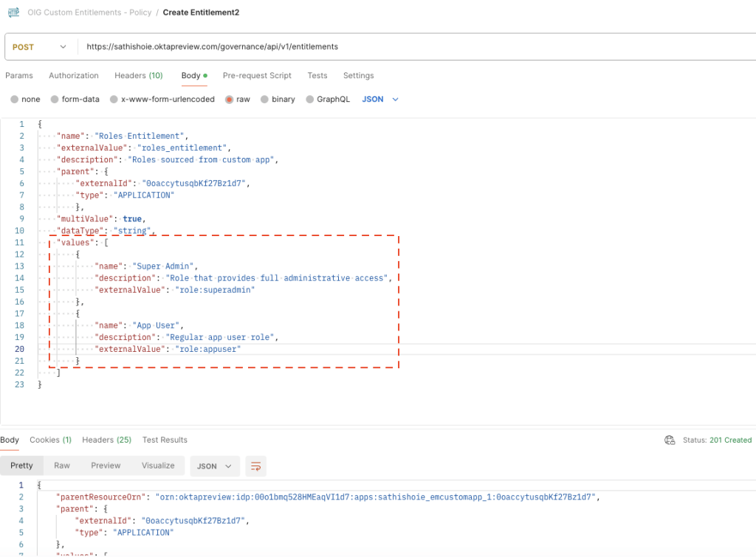Open the Tests tab

coord(317,76)
